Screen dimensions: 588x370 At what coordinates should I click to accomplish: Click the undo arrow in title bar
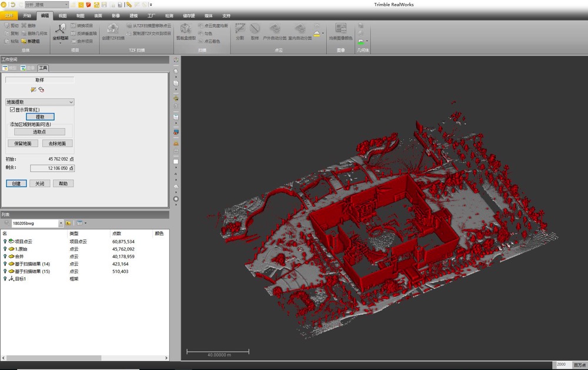coord(13,5)
